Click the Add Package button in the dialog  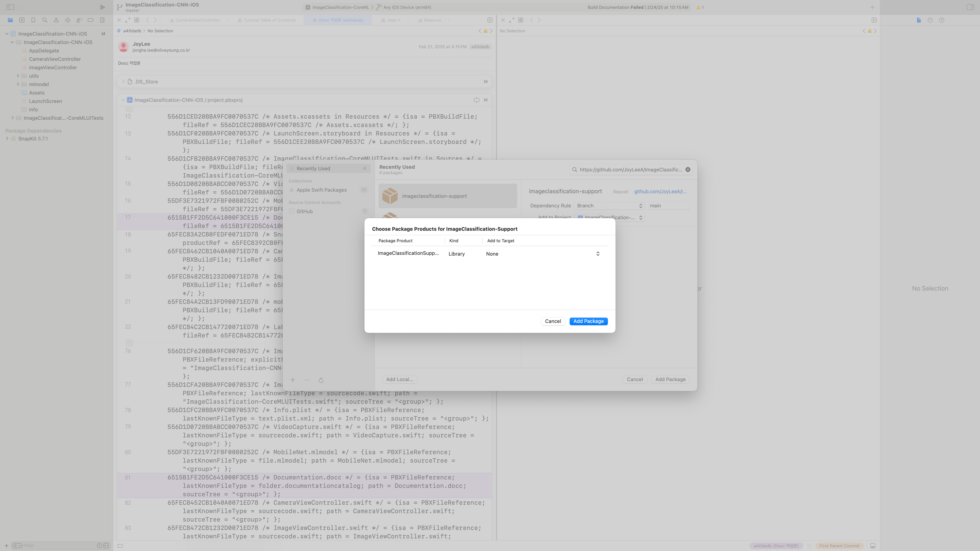588,321
